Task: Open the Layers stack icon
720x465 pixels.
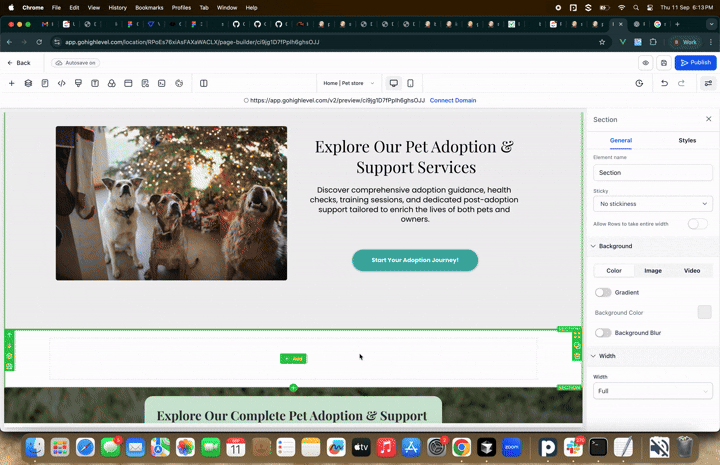Action: [28, 83]
